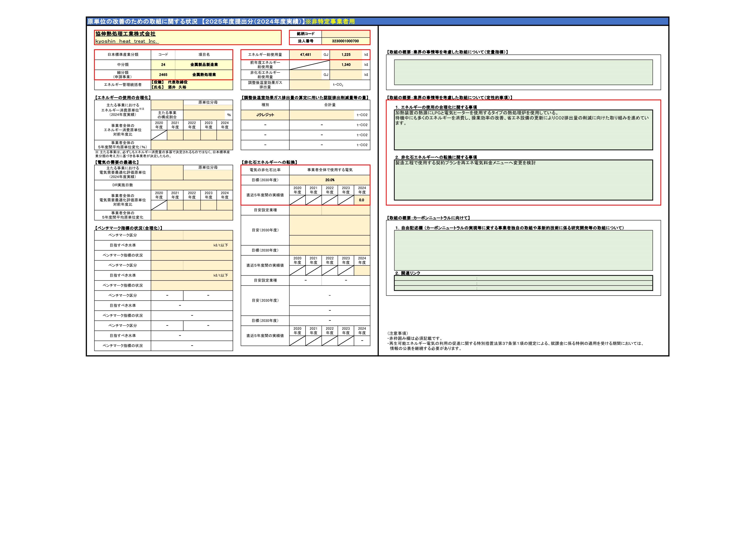Select the kyoshin heat treat Inc. text
The width and height of the screenshot is (756, 534).
(127, 41)
